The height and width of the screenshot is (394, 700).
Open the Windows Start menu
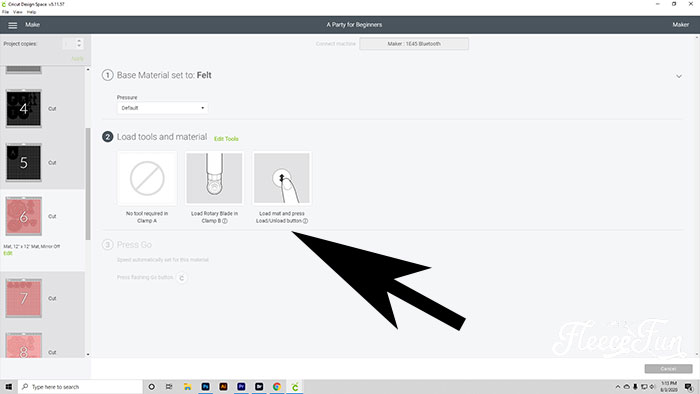(8, 387)
